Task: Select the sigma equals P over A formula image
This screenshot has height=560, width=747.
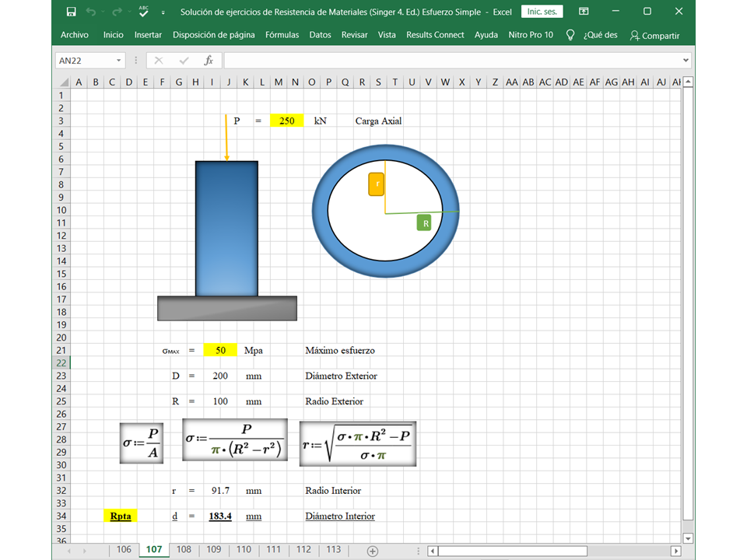Action: (142, 443)
